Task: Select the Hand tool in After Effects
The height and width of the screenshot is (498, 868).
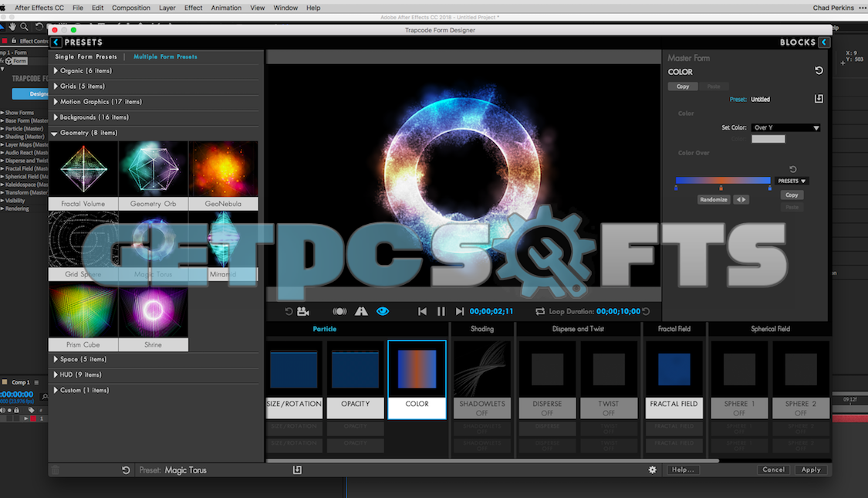Action: click(12, 26)
